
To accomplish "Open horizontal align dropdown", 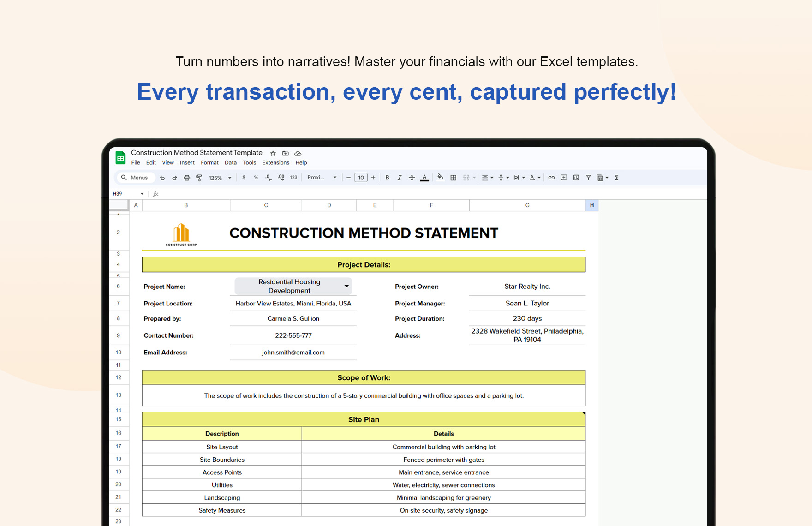I will pos(488,178).
